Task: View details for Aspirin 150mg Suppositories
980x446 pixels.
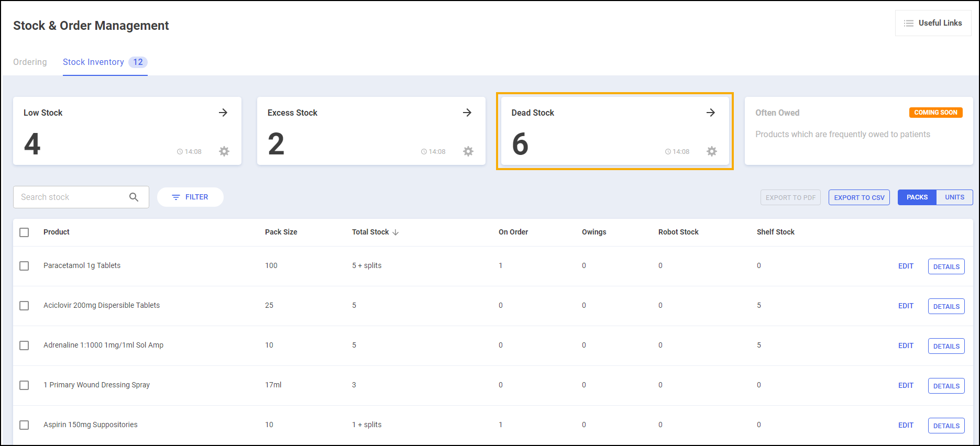Action: pyautogui.click(x=946, y=426)
